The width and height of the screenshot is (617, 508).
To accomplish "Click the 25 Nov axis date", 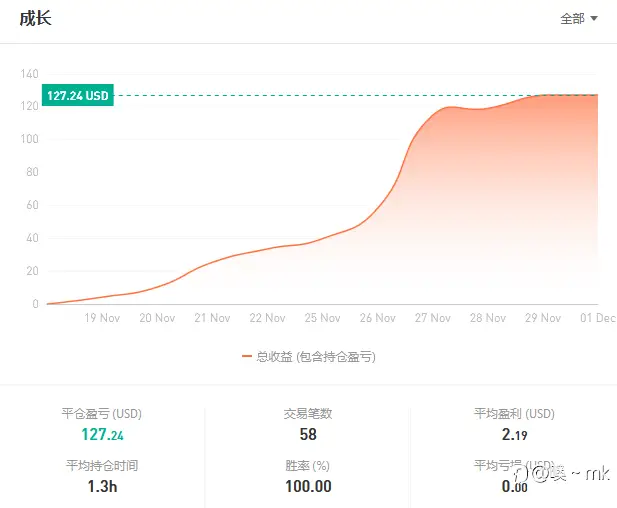I will 322,318.
